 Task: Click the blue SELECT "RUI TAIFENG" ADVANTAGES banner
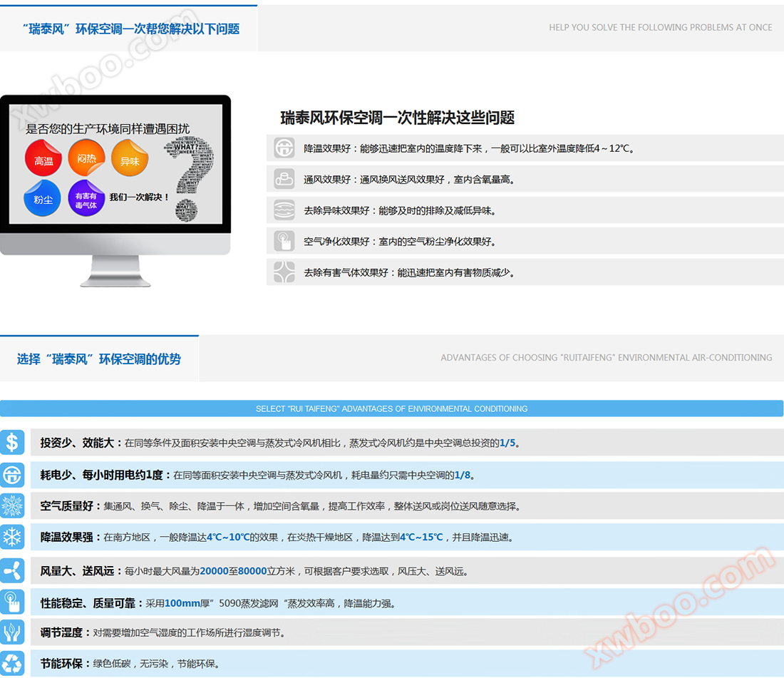coord(391,409)
